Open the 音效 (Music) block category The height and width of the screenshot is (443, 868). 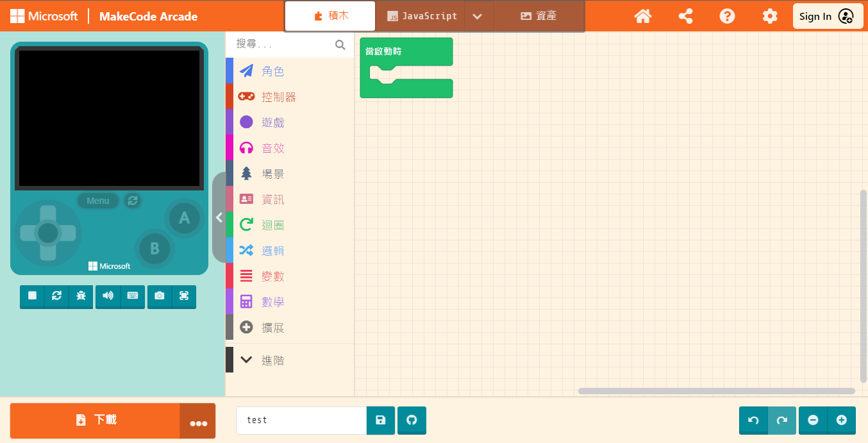pos(290,148)
